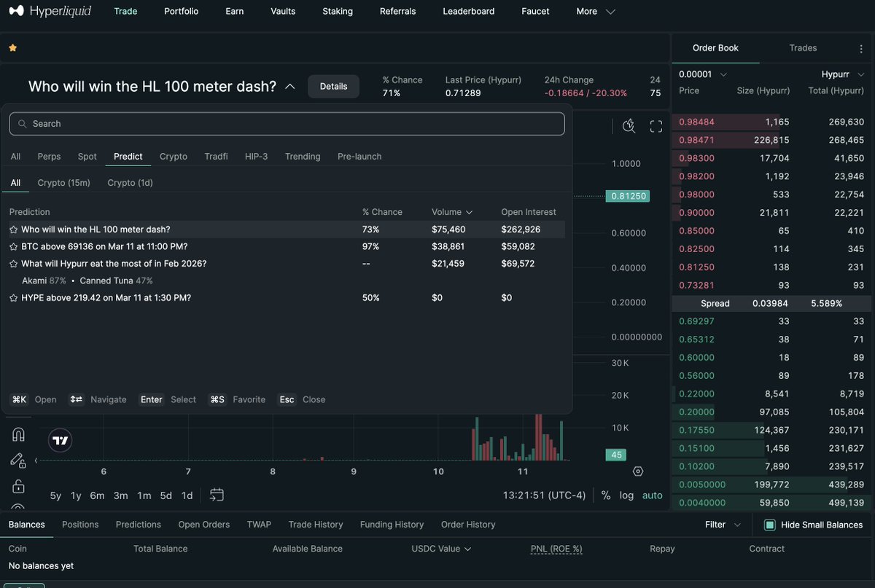Switch to Perps market category tab
The image size is (875, 588).
pos(49,157)
